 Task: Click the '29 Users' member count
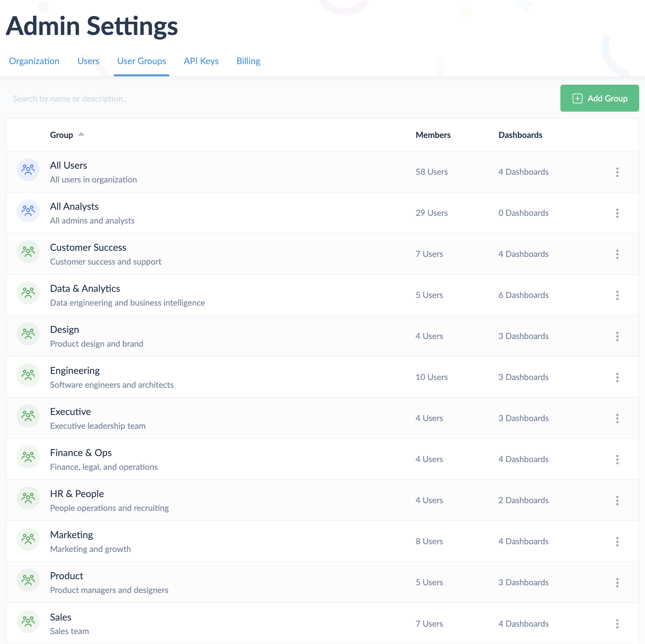(x=431, y=213)
